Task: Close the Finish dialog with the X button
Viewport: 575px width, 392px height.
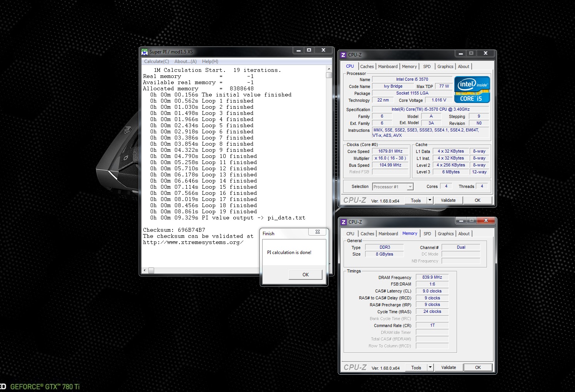Action: tap(317, 232)
